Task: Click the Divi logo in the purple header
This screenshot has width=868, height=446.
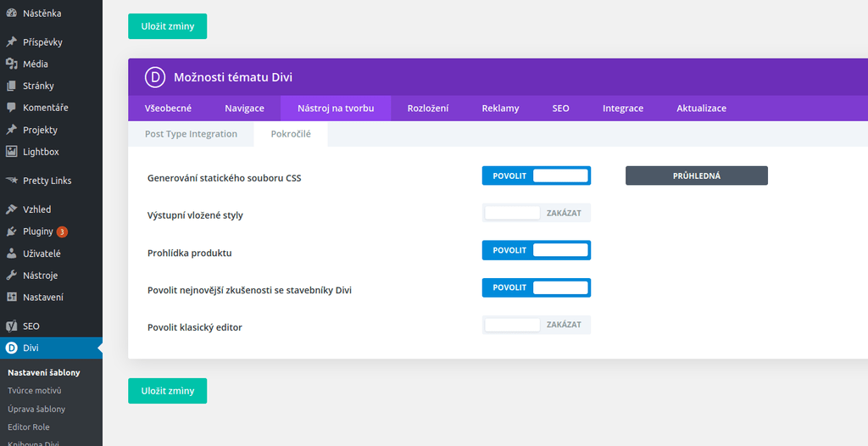Action: point(155,77)
